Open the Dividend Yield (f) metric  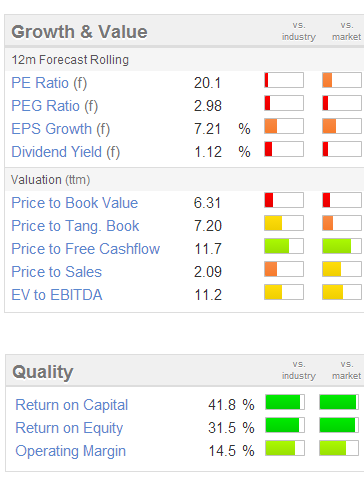tap(66, 152)
